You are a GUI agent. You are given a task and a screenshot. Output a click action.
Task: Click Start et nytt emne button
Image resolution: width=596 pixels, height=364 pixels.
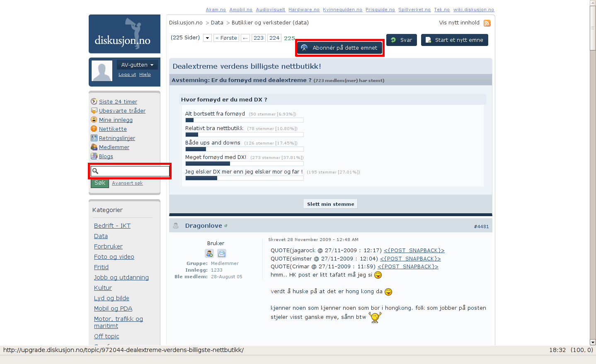[455, 40]
